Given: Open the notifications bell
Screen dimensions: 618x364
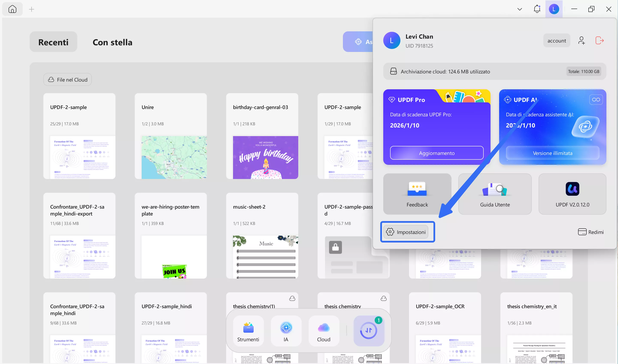Looking at the screenshot, I should pos(537,9).
